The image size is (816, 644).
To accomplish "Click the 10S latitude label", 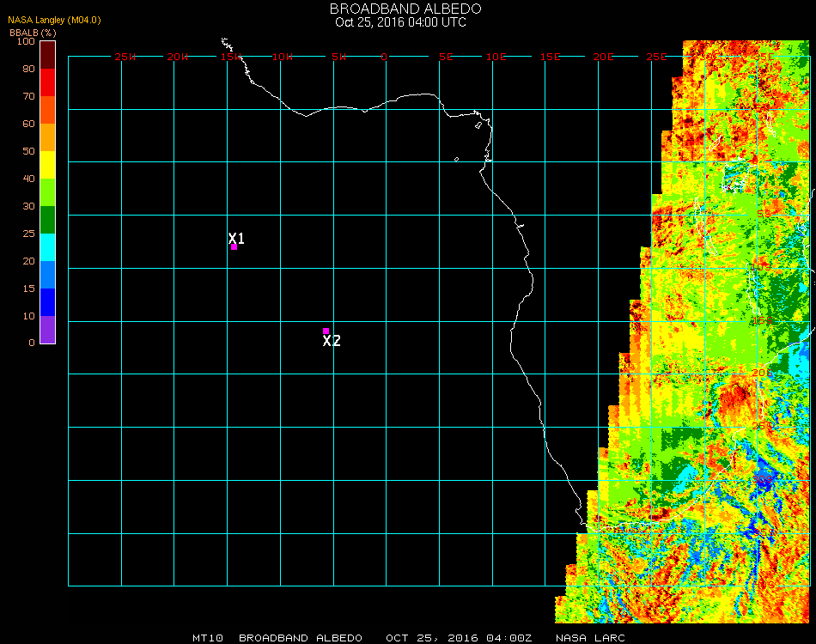I will point(761,267).
